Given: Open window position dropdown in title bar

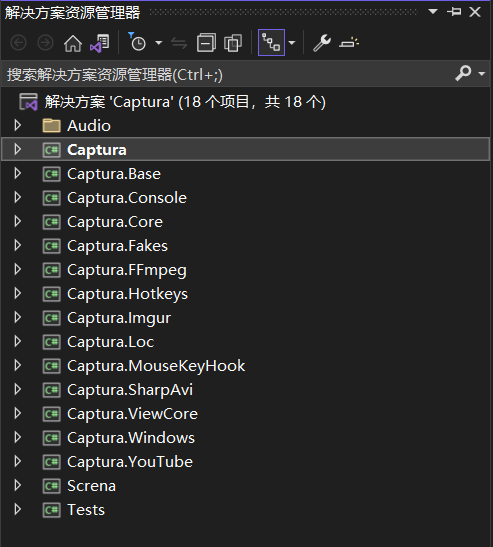Looking at the screenshot, I should pos(433,12).
